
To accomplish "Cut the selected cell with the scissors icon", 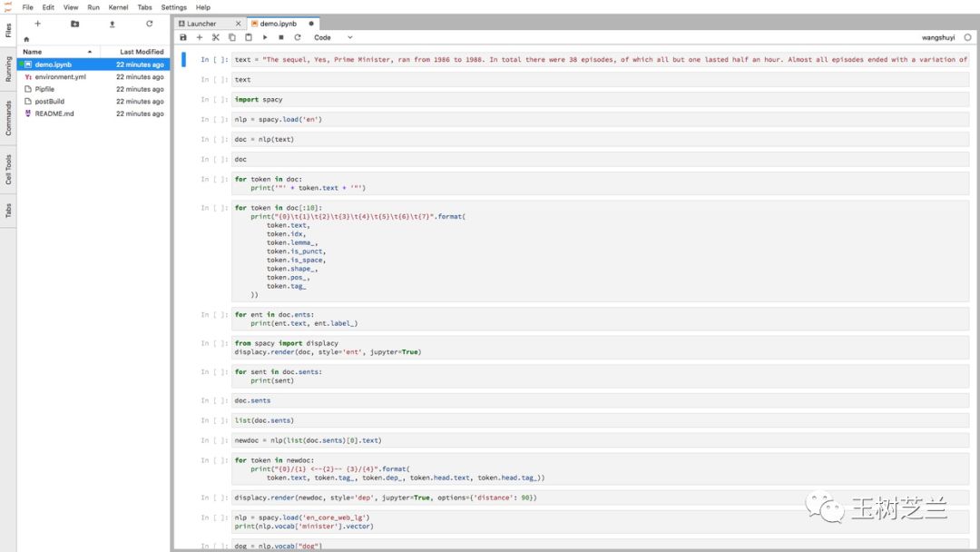I will pos(216,37).
